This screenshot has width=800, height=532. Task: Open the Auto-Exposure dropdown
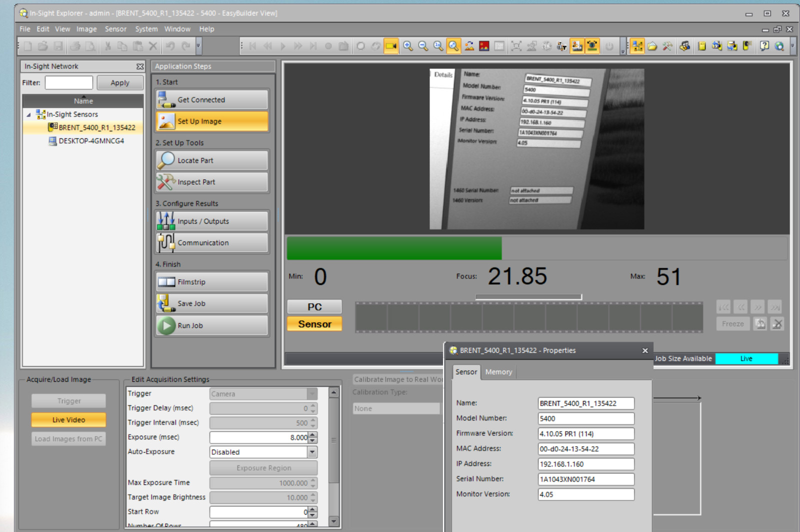coord(312,452)
